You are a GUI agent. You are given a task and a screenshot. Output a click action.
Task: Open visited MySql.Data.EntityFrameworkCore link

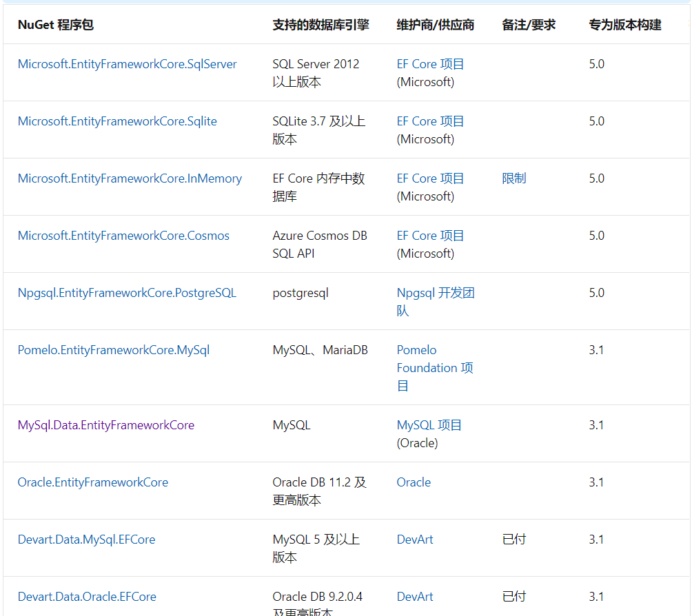[x=106, y=425]
